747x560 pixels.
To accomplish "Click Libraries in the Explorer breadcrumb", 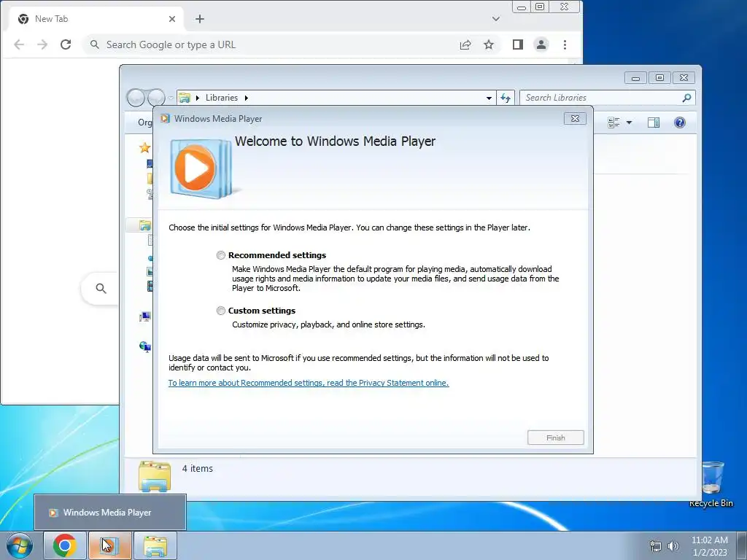I will pyautogui.click(x=222, y=98).
